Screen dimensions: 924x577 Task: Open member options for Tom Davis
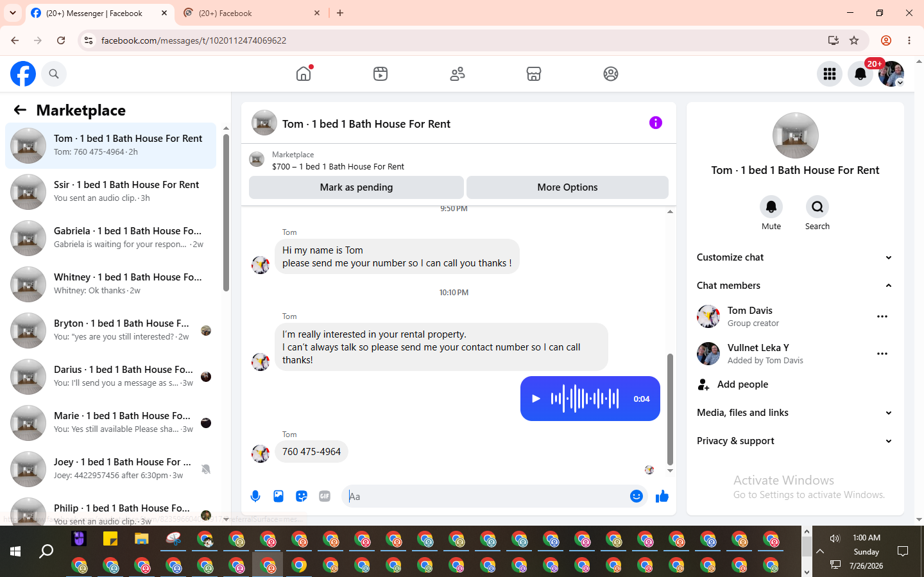[882, 316]
